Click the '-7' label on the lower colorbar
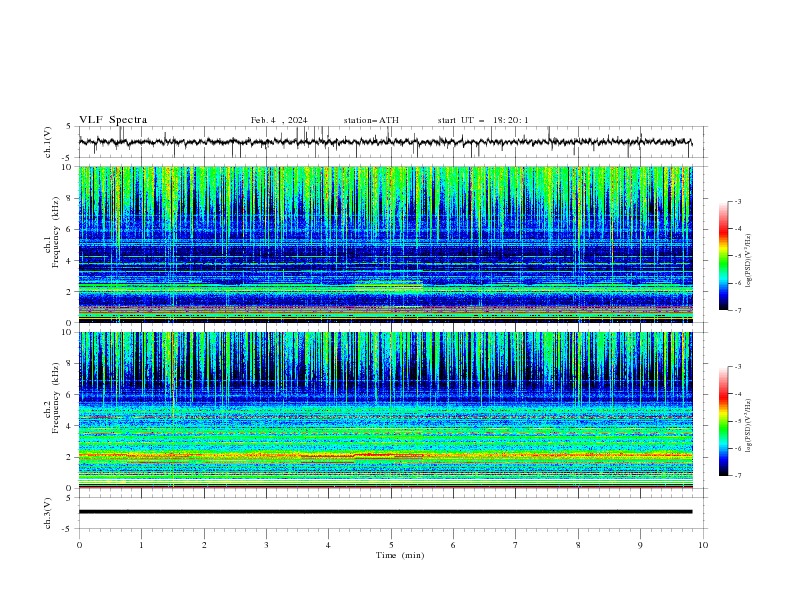Image resolution: width=792 pixels, height=612 pixels. 738,475
